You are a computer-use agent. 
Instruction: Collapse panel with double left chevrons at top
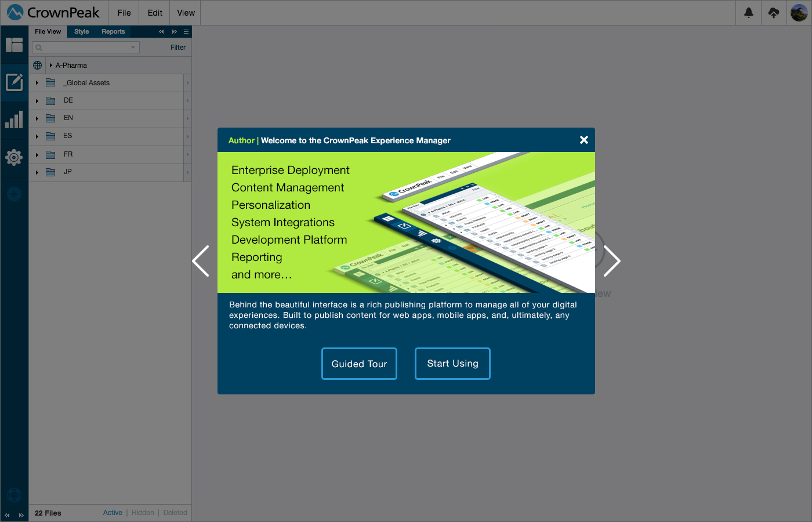(x=161, y=32)
